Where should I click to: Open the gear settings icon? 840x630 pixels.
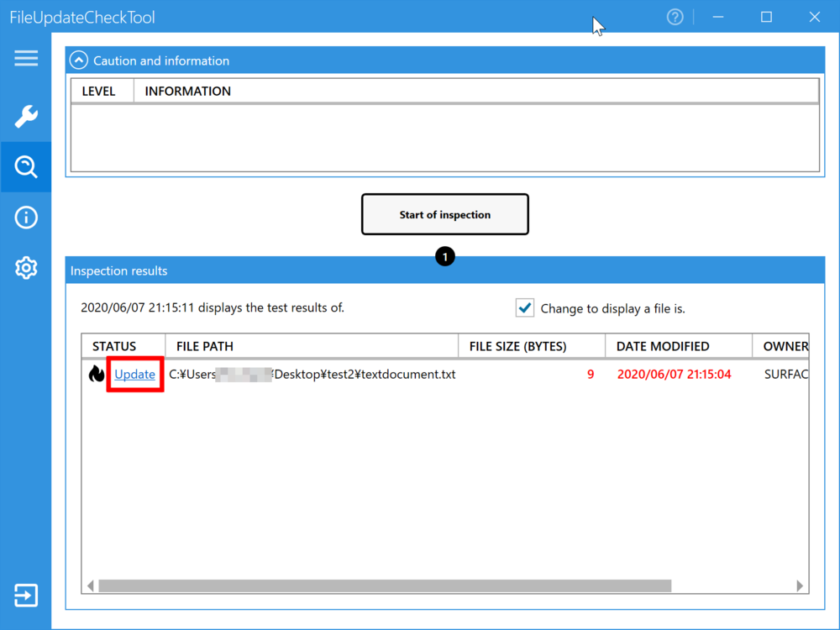(26, 268)
